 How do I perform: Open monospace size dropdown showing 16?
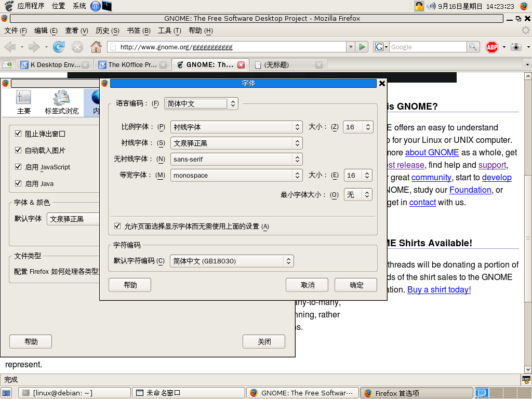click(358, 176)
